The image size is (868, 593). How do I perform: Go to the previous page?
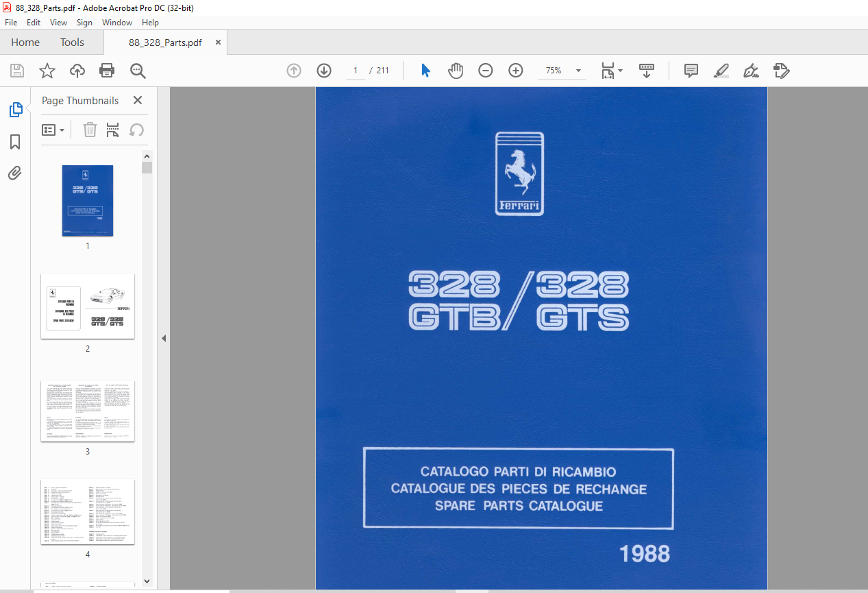point(294,71)
